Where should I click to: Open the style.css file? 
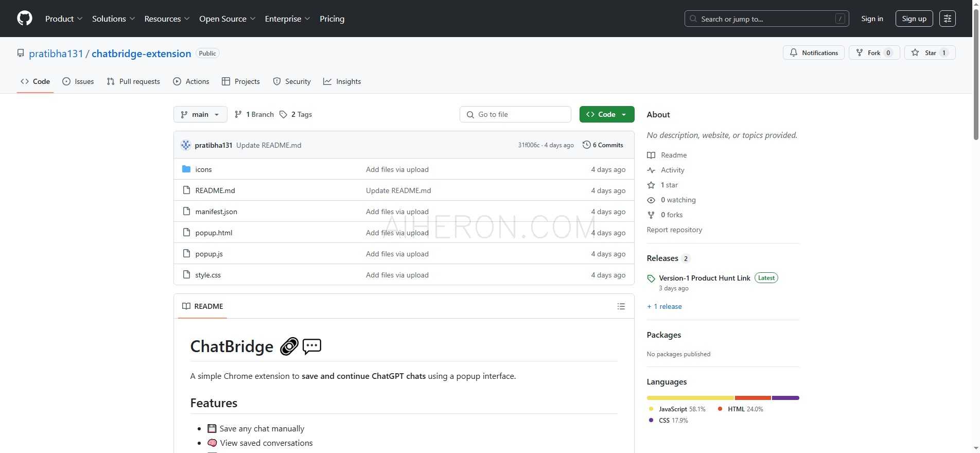coord(208,275)
